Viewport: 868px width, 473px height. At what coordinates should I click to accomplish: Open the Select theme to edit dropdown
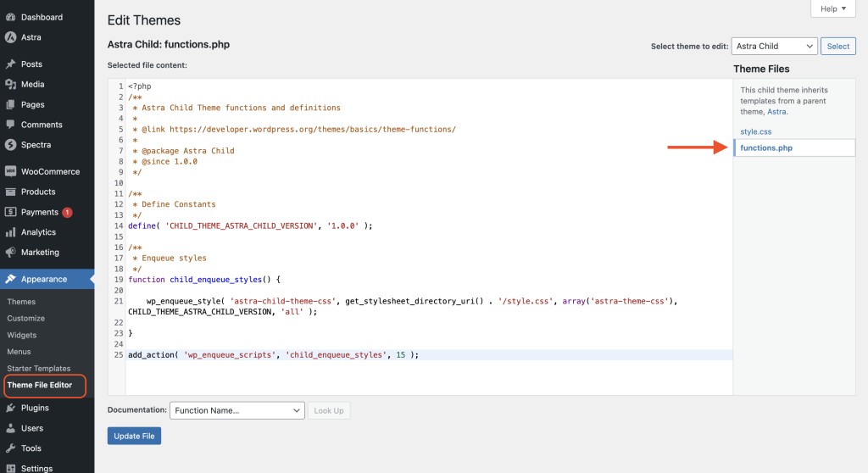pyautogui.click(x=775, y=46)
